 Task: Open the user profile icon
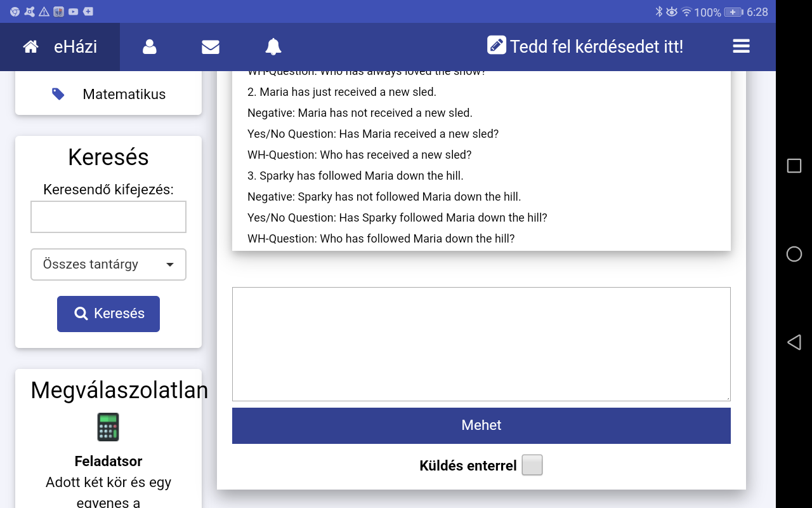click(x=150, y=47)
